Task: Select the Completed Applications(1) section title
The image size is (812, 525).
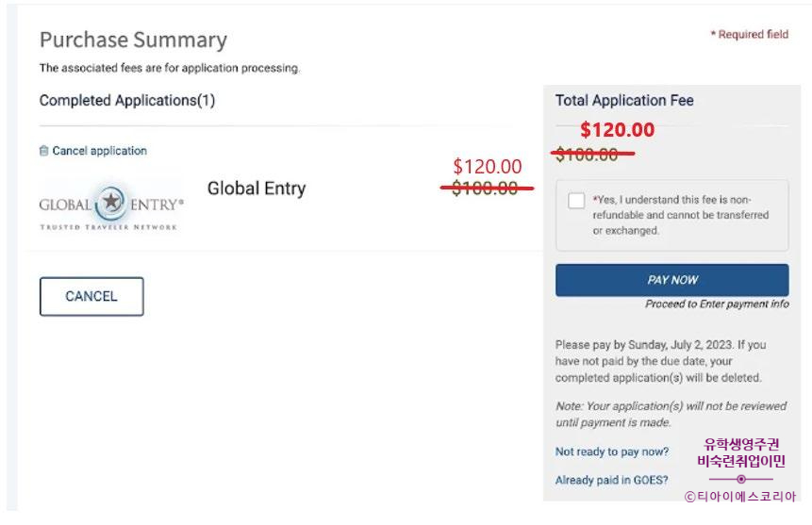Action: click(x=127, y=100)
